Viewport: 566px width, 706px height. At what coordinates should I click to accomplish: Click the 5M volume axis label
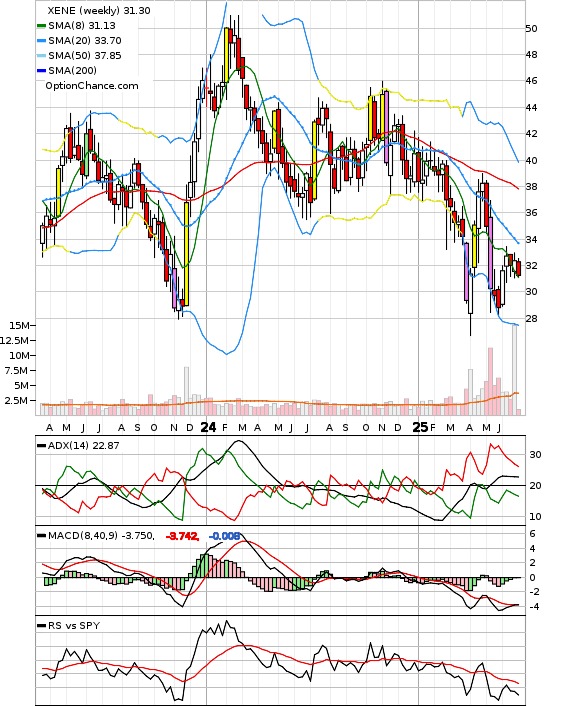21,385
